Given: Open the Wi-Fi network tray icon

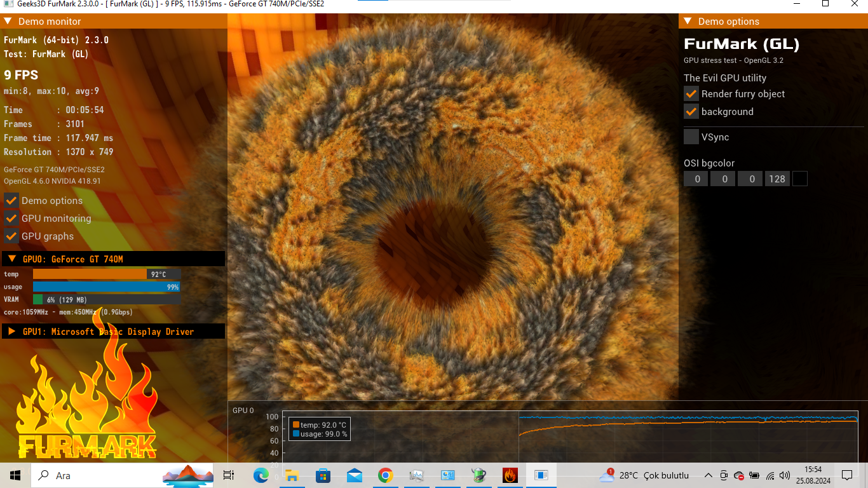Looking at the screenshot, I should coord(770,475).
